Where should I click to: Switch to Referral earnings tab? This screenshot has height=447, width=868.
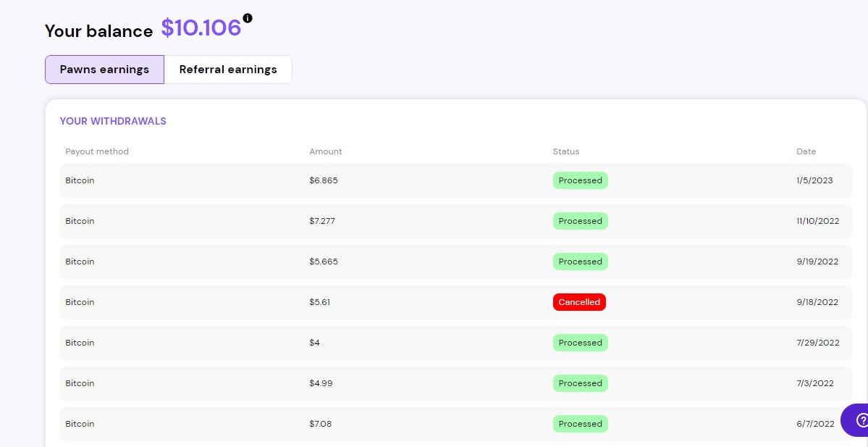click(228, 70)
